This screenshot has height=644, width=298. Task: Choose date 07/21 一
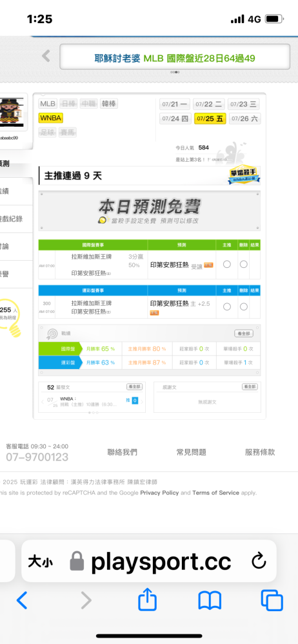175,104
